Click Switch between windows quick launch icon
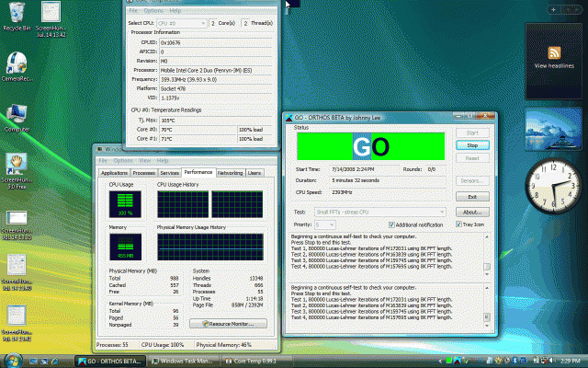This screenshot has height=368, width=588. click(44, 362)
